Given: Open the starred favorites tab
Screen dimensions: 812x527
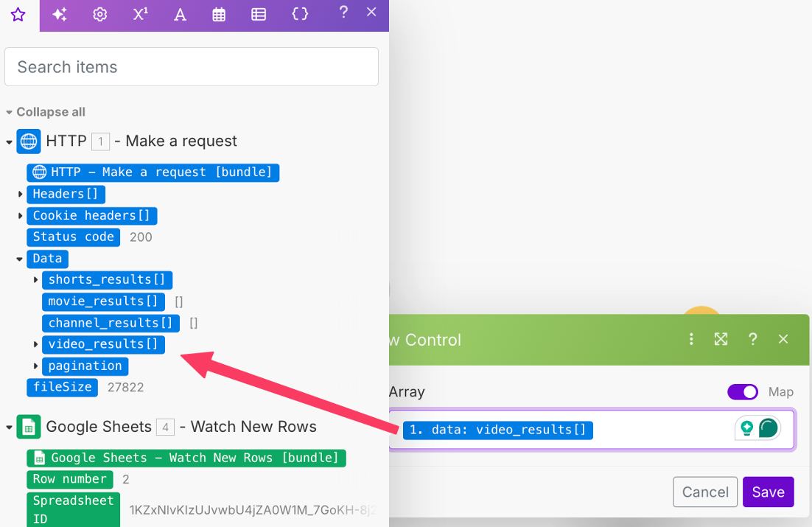Looking at the screenshot, I should (18, 15).
